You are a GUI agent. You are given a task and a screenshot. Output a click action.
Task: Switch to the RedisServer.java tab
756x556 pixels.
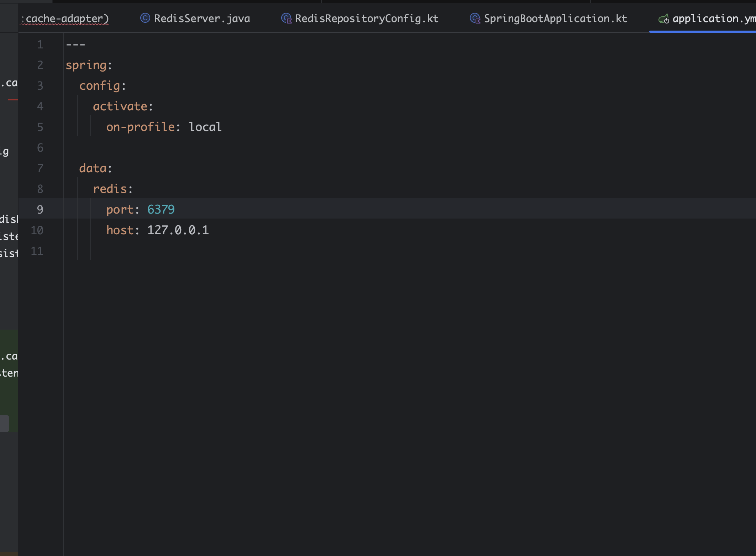[x=202, y=19]
